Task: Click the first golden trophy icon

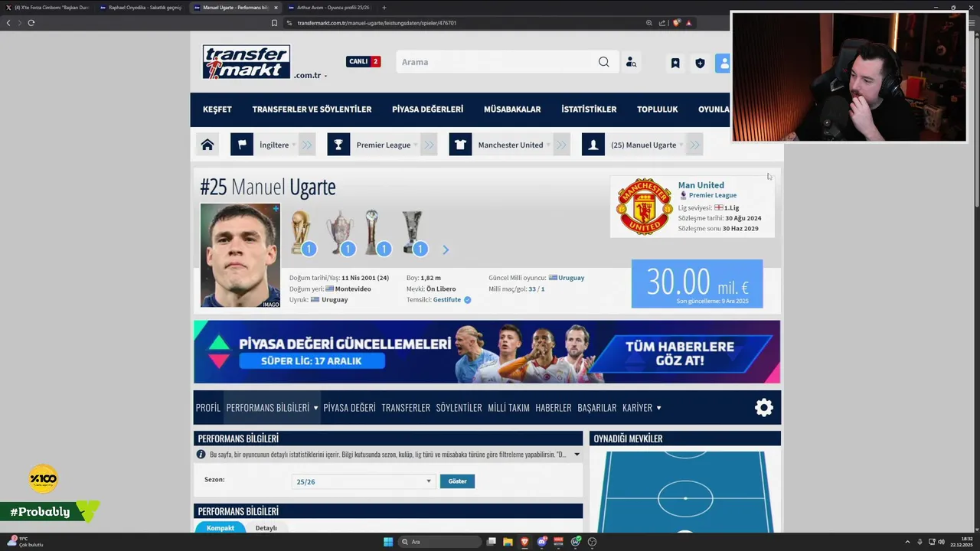Action: 301,233
